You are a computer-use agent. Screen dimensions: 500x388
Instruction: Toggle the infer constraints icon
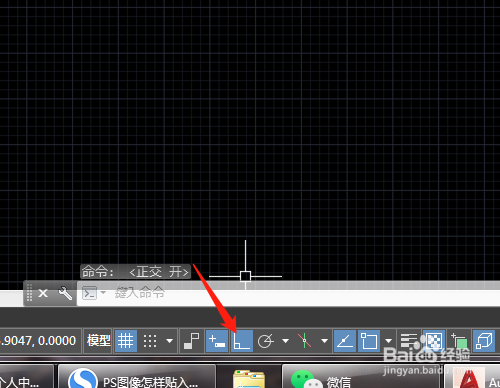192,341
